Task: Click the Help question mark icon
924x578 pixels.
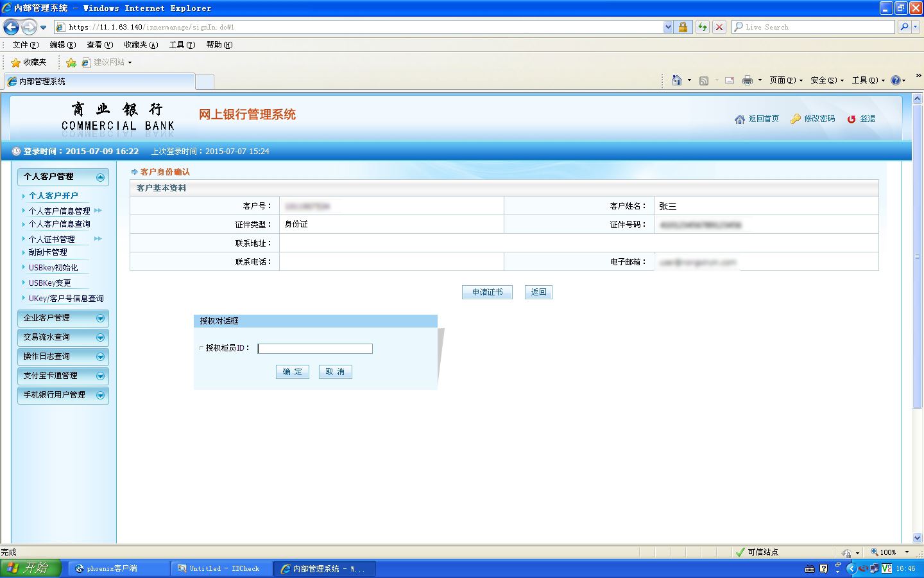Action: pyautogui.click(x=896, y=80)
